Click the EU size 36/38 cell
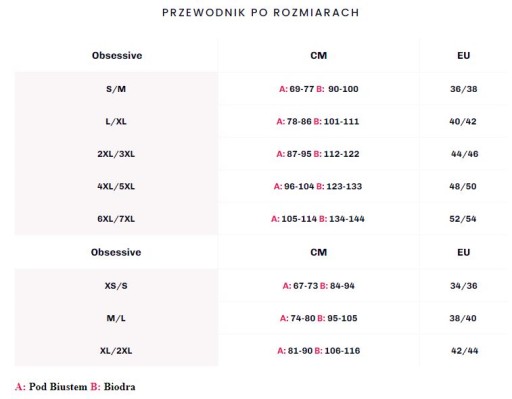 (x=464, y=89)
